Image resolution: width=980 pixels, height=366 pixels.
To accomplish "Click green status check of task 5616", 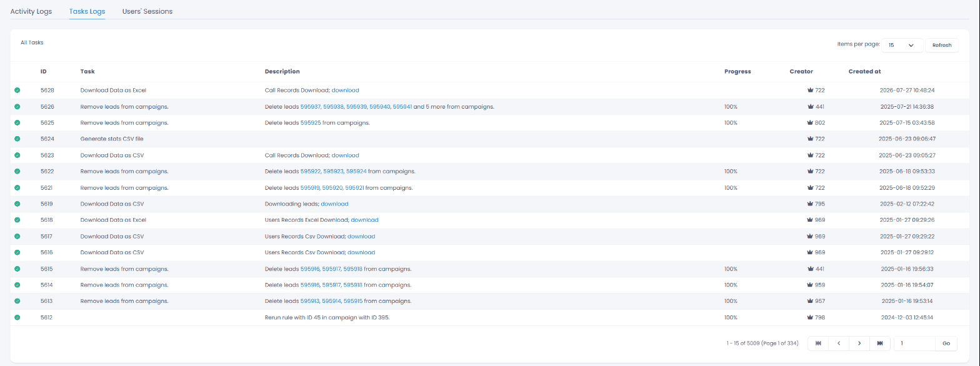I will click(x=17, y=252).
